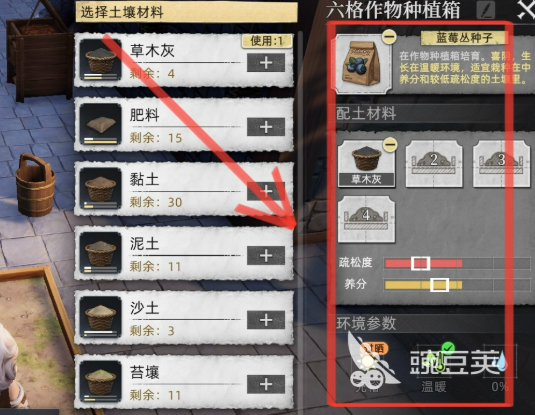The image size is (535, 415).
Task: Select the 肥料 sack icon
Action: [x=100, y=124]
